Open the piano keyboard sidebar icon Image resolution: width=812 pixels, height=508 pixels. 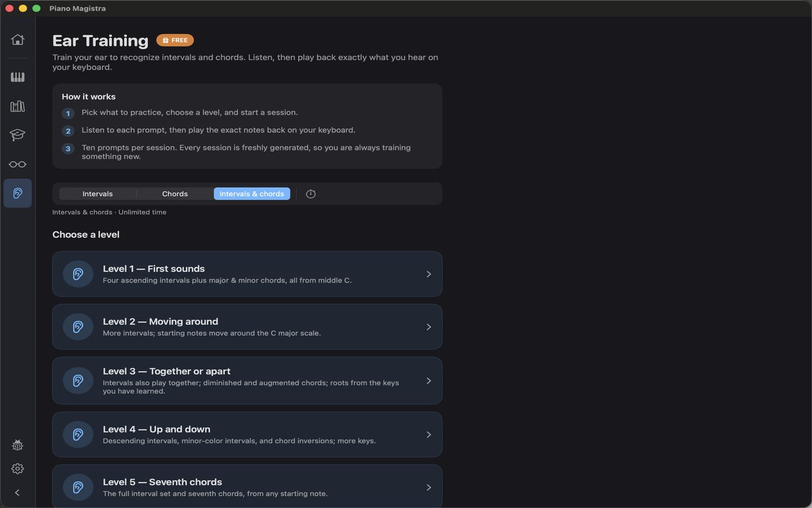[17, 77]
